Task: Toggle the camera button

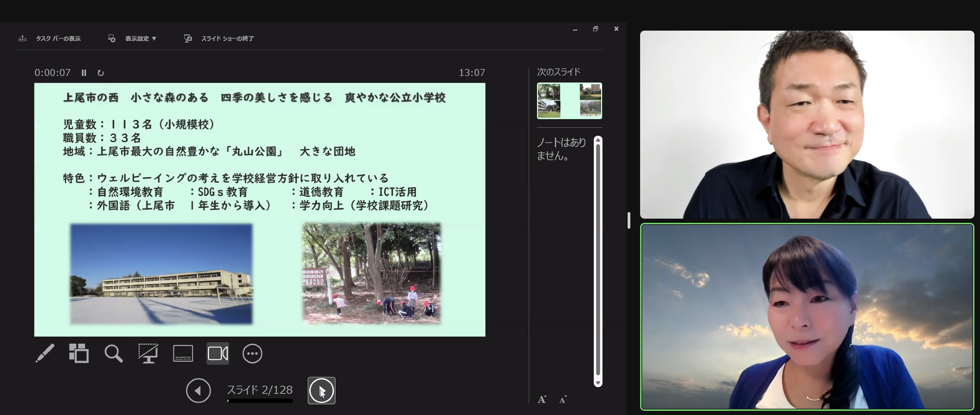Action: pyautogui.click(x=218, y=353)
